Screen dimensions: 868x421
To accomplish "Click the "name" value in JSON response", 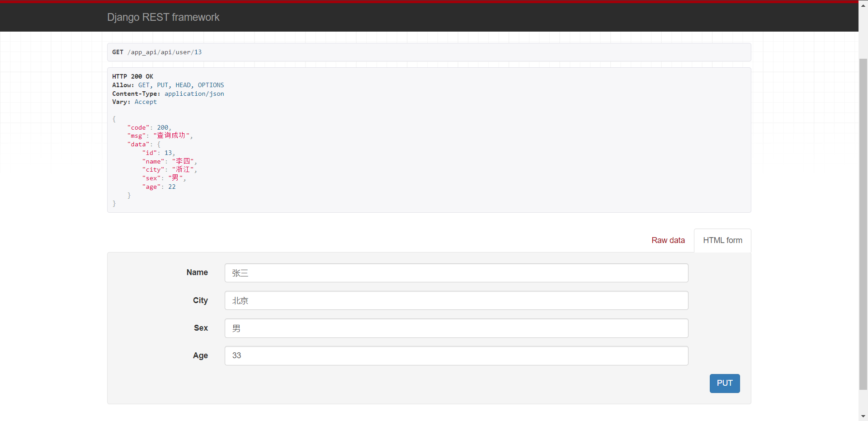I will 183,161.
